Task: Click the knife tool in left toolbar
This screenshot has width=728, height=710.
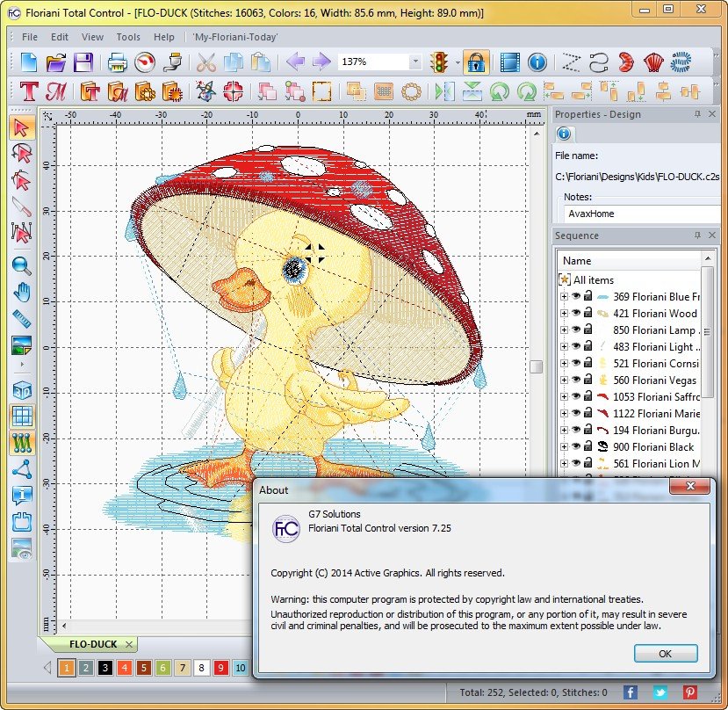Action: coord(21,206)
